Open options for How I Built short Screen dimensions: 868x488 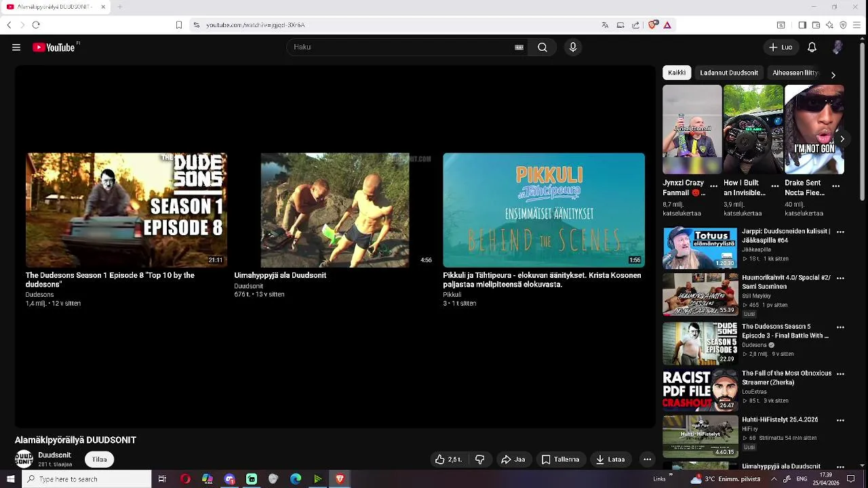coord(774,186)
